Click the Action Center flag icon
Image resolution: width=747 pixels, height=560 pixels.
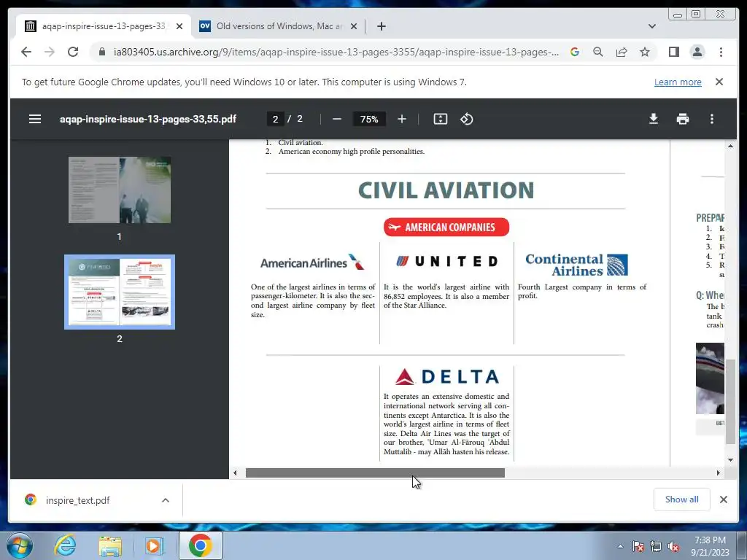click(638, 546)
